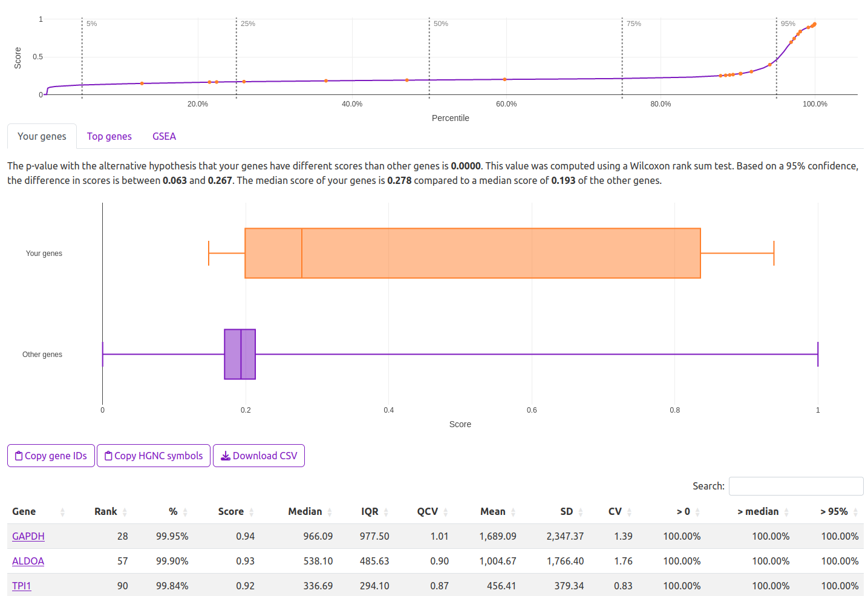Viewport: 868px width, 596px height.
Task: Sort by CV column sort icon
Action: click(629, 512)
